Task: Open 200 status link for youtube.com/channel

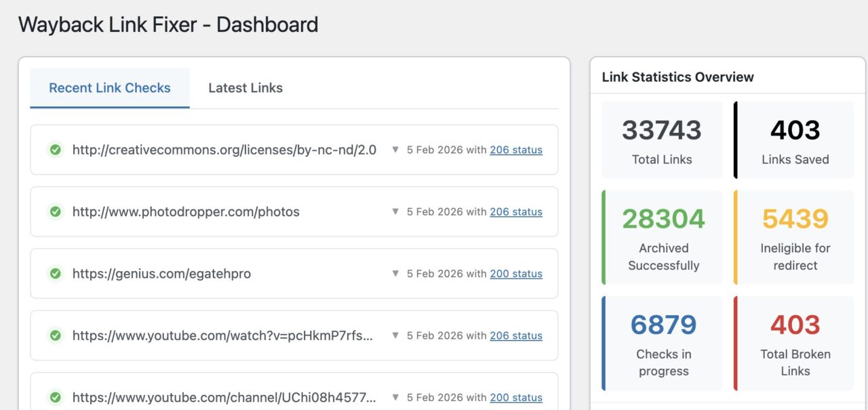Action: (x=516, y=398)
